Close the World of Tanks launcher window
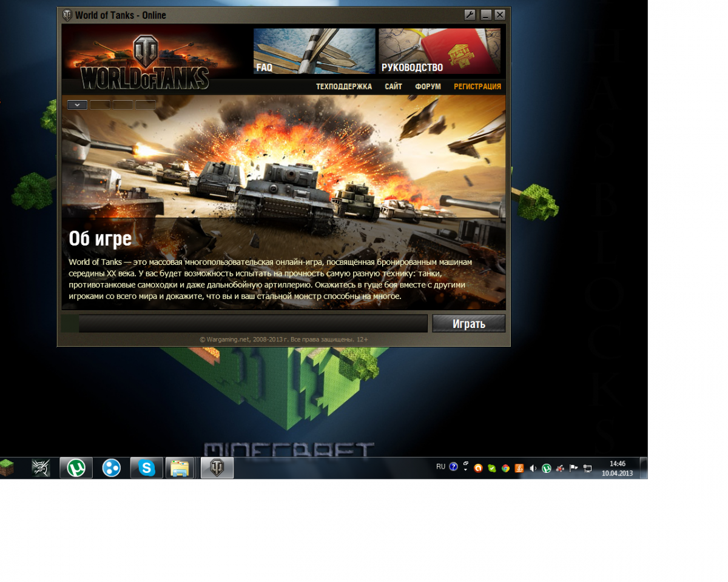The width and height of the screenshot is (728, 582). click(x=500, y=15)
